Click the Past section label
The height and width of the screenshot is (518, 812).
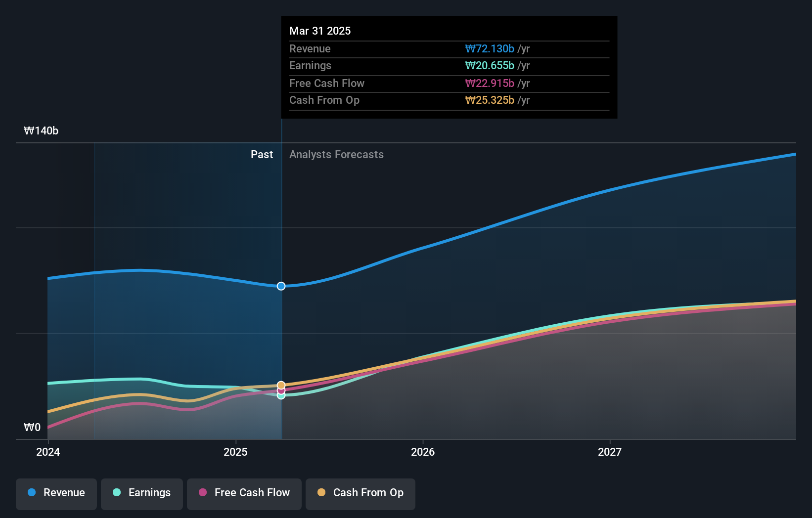point(262,154)
